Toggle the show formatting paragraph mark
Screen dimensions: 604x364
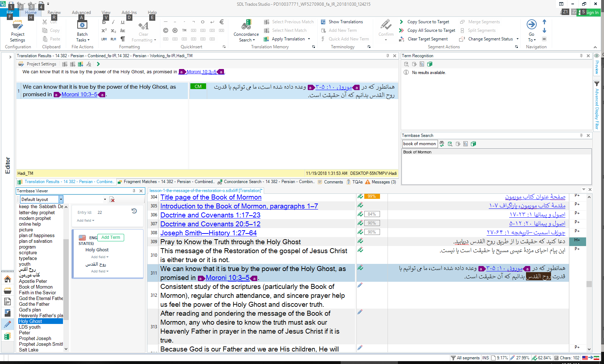click(x=123, y=39)
